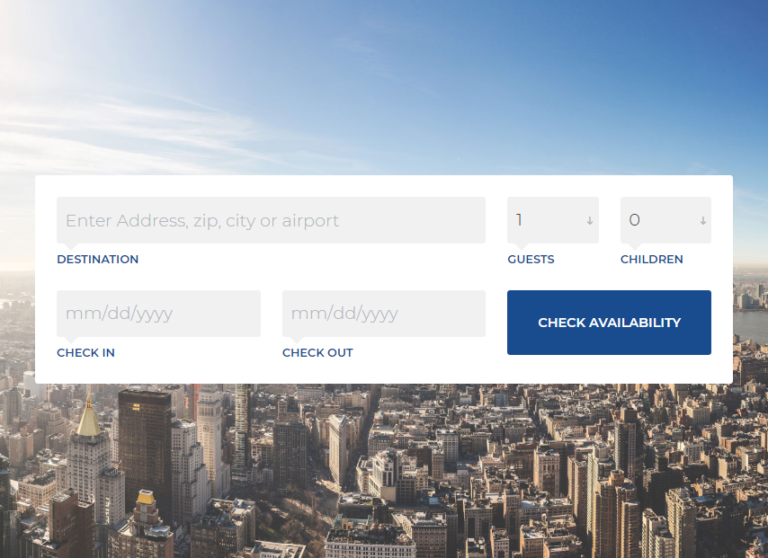This screenshot has height=558, width=768.
Task: Click the Guests dropdown arrow icon
Action: 590,221
